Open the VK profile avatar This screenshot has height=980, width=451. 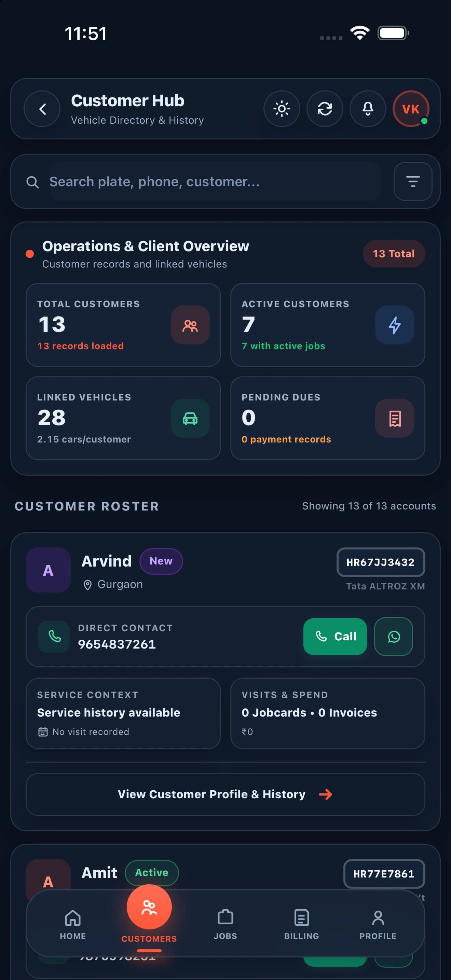pyautogui.click(x=411, y=109)
